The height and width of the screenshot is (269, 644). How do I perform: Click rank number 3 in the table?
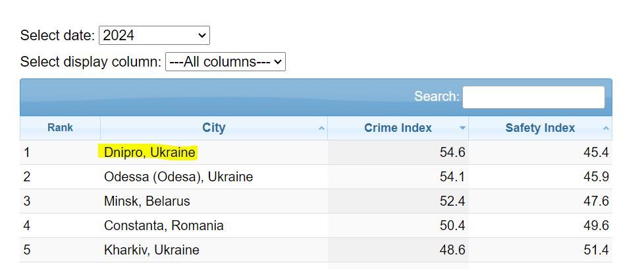coord(28,201)
